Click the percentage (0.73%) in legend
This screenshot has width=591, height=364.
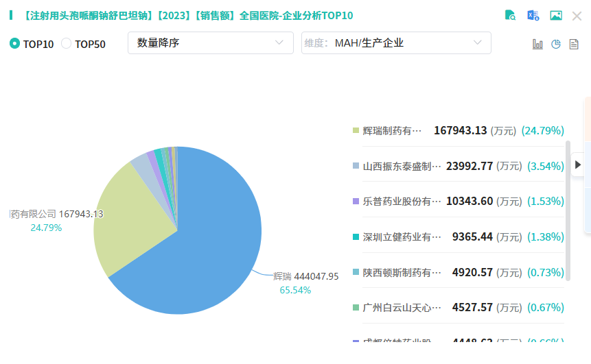coord(546,272)
